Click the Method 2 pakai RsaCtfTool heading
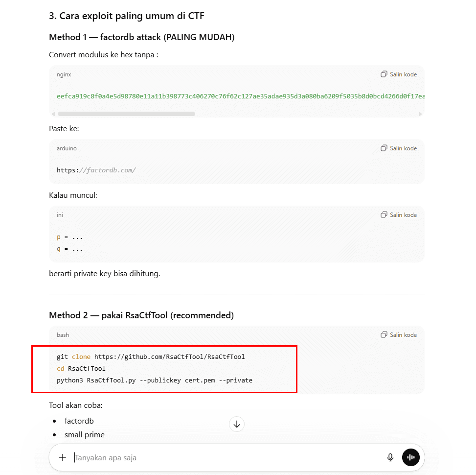476x475 pixels. (x=141, y=315)
